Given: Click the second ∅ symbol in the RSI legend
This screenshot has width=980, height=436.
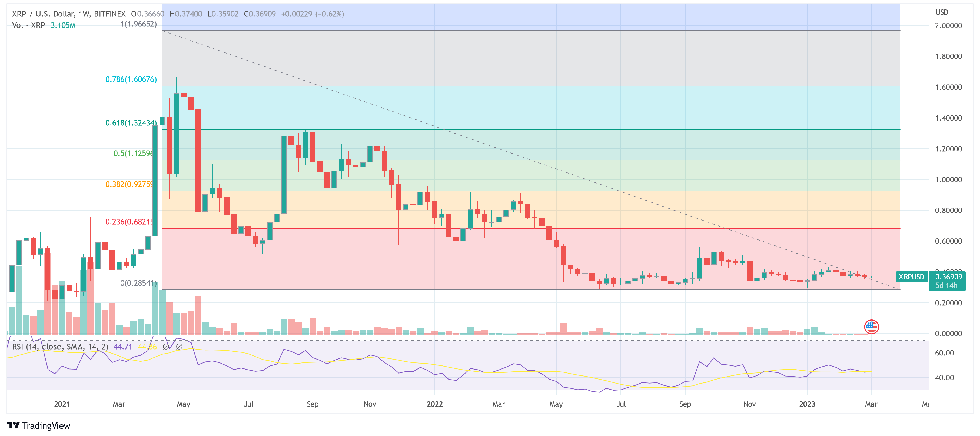Looking at the screenshot, I should pos(179,347).
